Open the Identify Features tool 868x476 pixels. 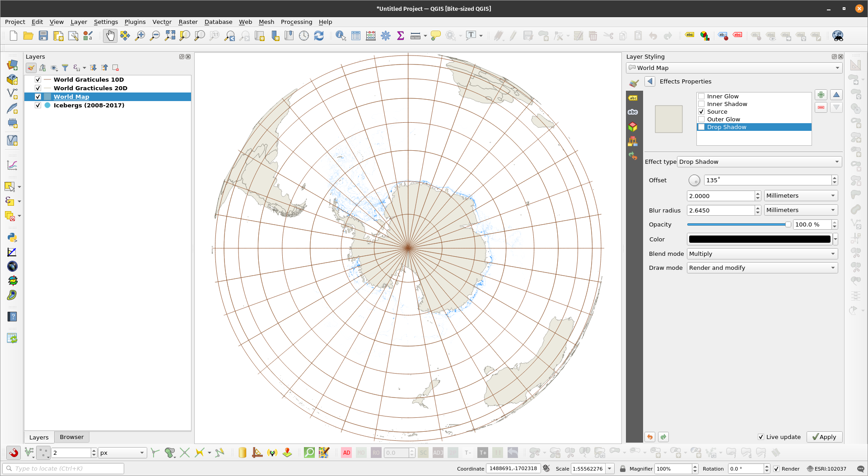coord(341,36)
